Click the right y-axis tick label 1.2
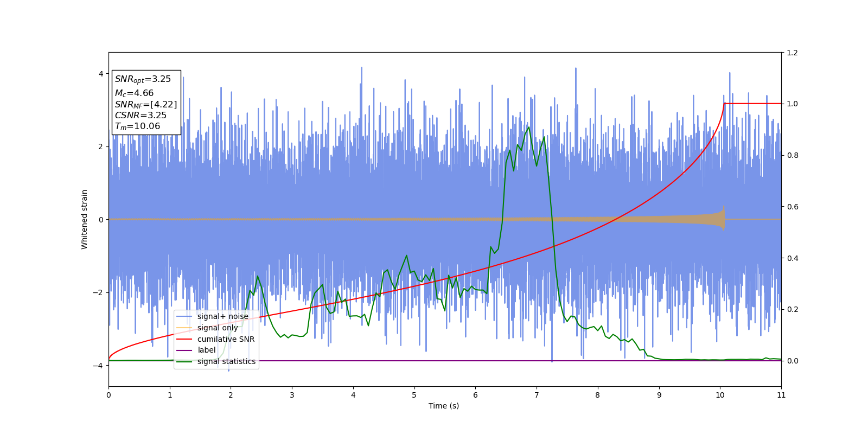Image resolution: width=868 pixels, height=434 pixels. [x=792, y=53]
